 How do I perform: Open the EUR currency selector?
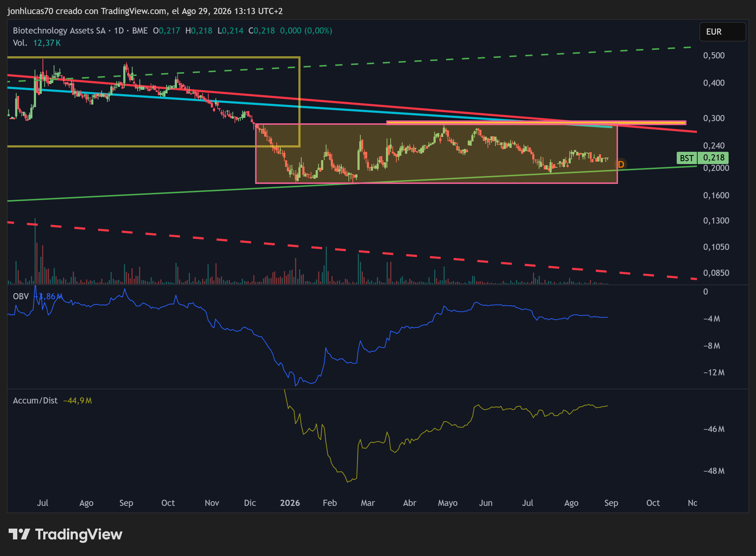722,32
